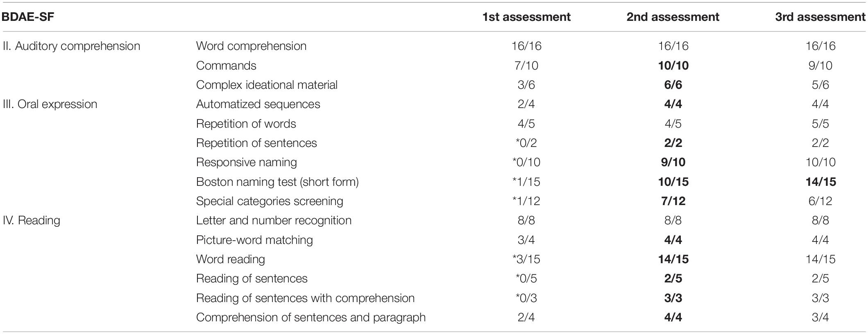Select the Automatized sequences row label
The height and width of the screenshot is (334, 868).
click(x=258, y=104)
